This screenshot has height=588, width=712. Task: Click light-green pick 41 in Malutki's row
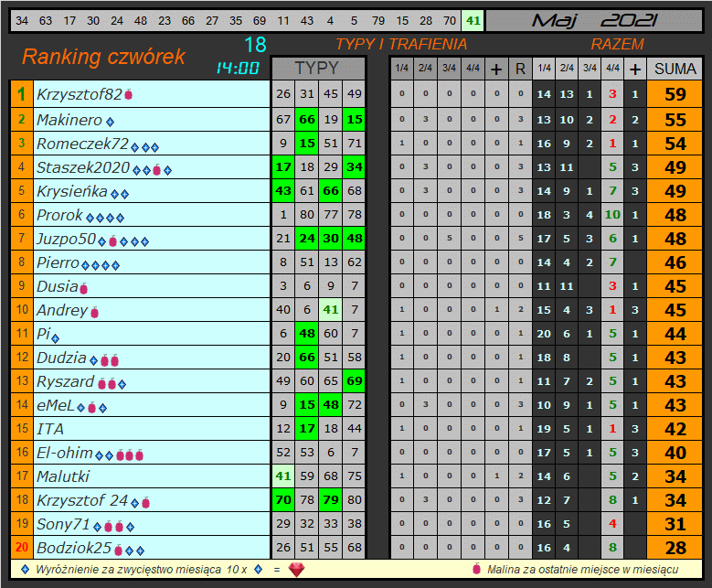pos(283,476)
